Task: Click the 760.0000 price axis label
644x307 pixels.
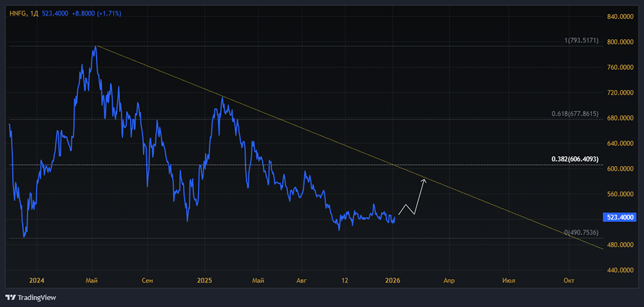Action: [x=620, y=68]
